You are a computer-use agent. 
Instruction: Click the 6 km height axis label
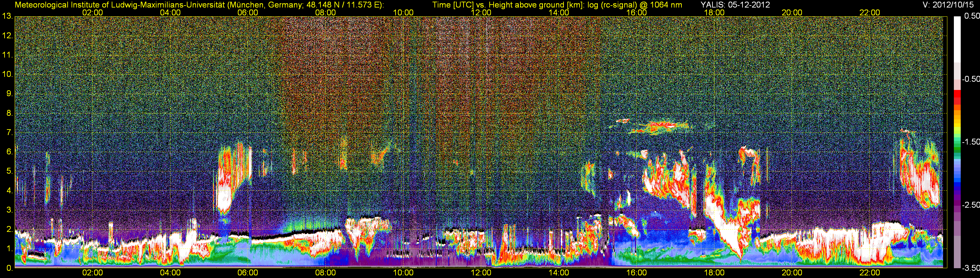(x=9, y=151)
